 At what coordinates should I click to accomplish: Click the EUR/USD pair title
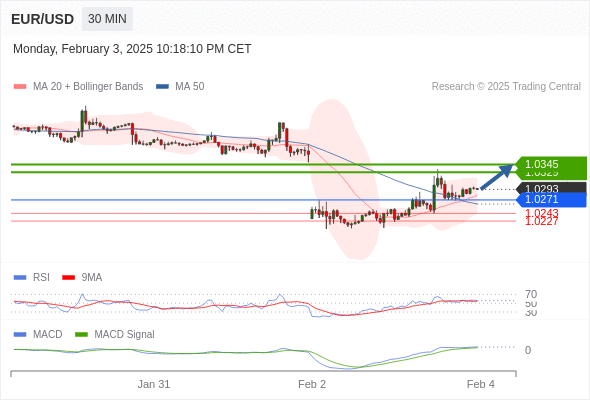pos(43,19)
